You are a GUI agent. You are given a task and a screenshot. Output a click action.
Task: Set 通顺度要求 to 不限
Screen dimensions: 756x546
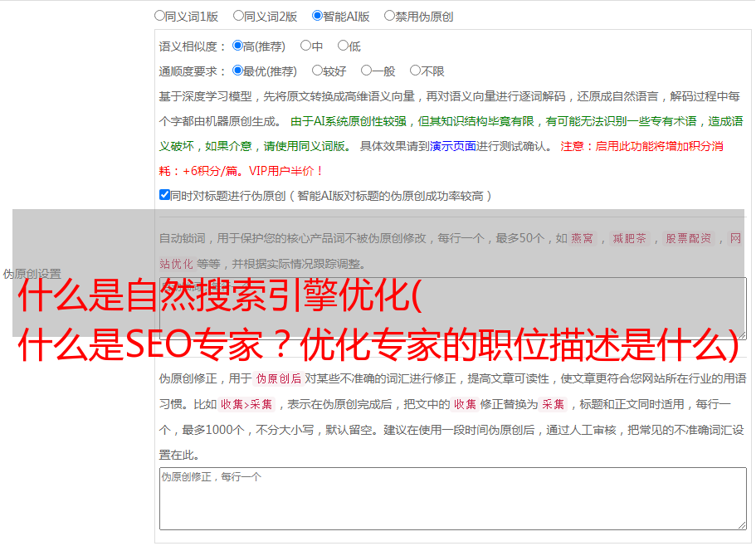tap(415, 71)
